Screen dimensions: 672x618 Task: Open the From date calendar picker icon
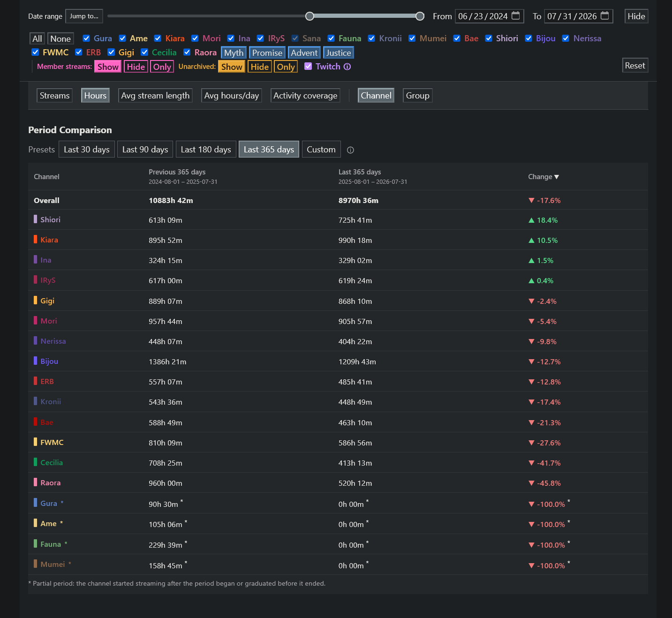[x=516, y=15]
